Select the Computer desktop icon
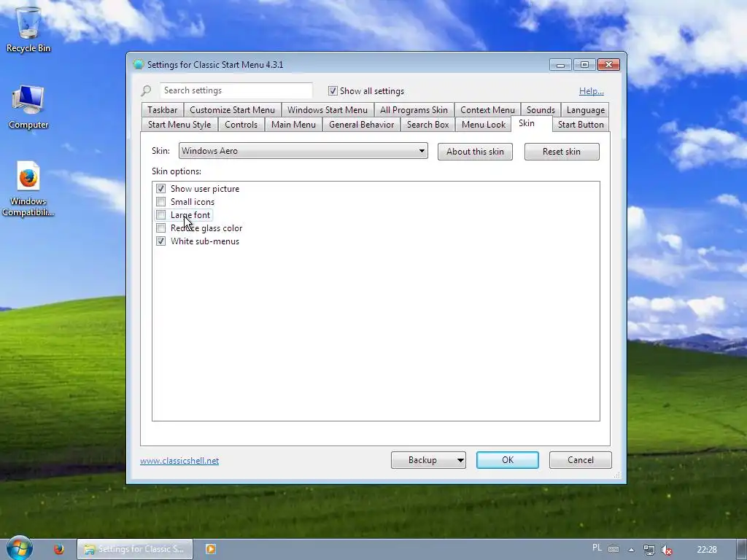Screen dimensions: 747x560 tap(28, 107)
